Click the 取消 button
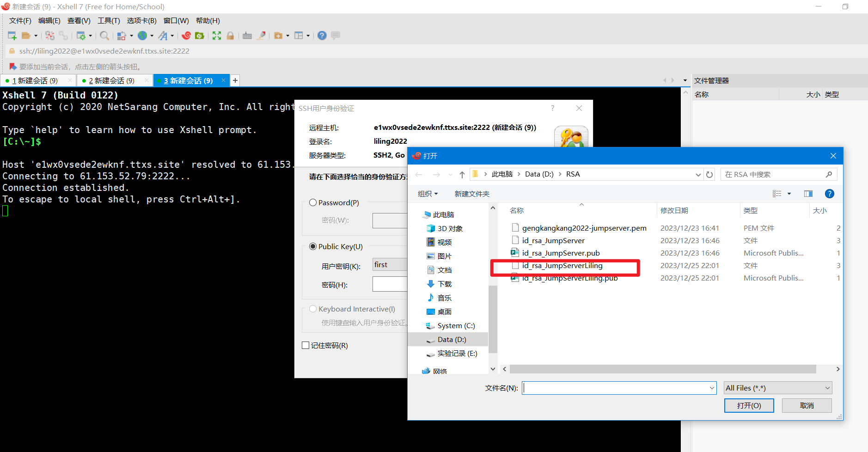Viewport: 868px width, 452px height. (807, 405)
